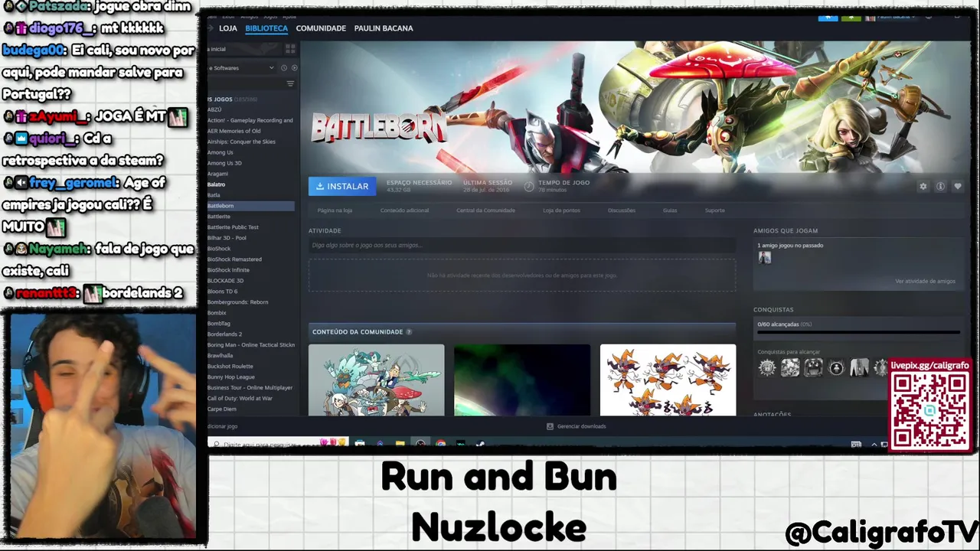Open the PAULIN BACANA profile tab
980x551 pixels.
point(384,28)
